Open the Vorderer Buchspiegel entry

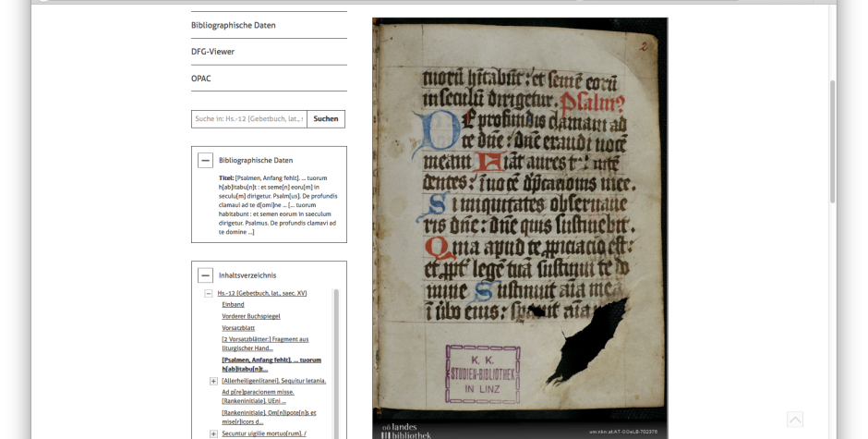[x=251, y=316]
